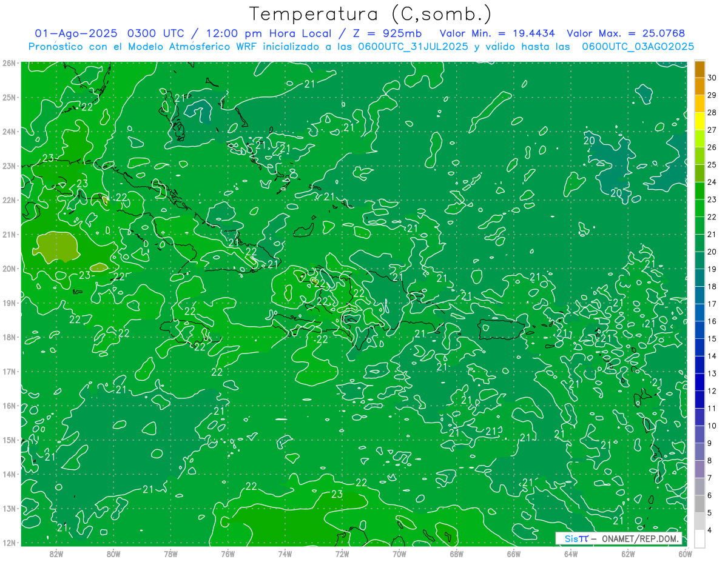Click the 23N latitude axis label
The image size is (728, 562).
coord(9,166)
